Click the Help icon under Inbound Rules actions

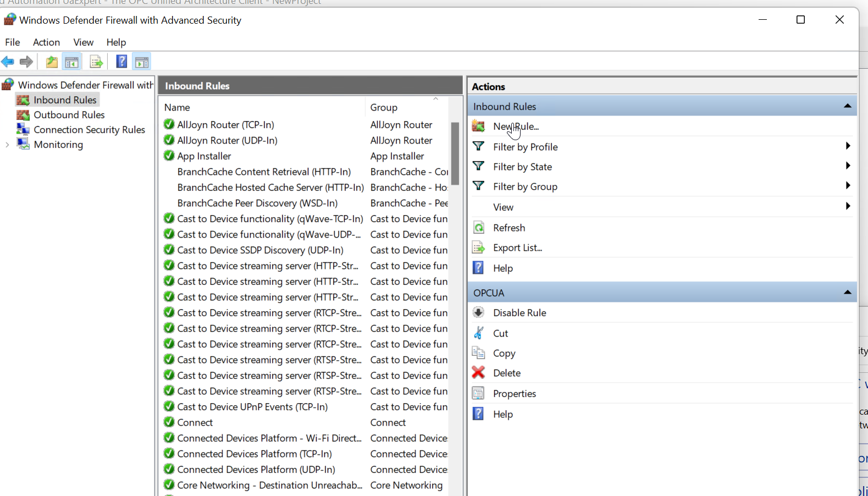pyautogui.click(x=479, y=268)
